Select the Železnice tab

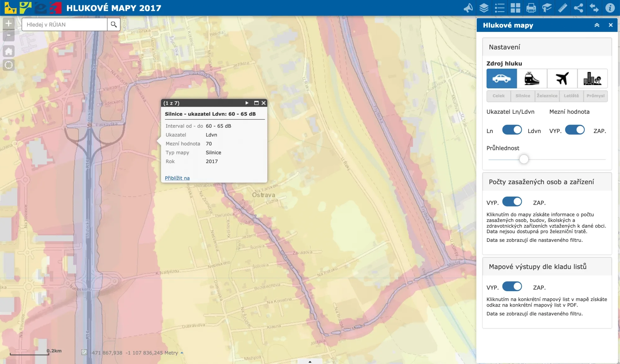pyautogui.click(x=547, y=96)
